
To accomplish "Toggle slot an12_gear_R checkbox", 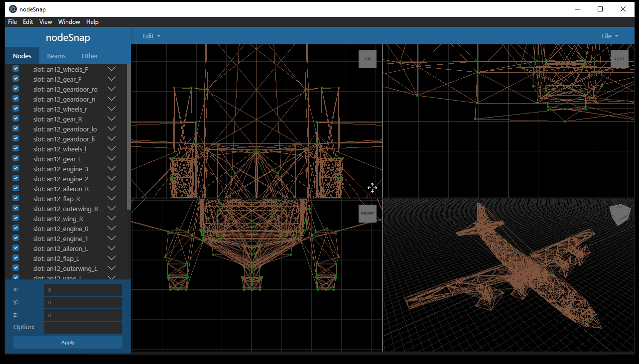I will pos(15,119).
